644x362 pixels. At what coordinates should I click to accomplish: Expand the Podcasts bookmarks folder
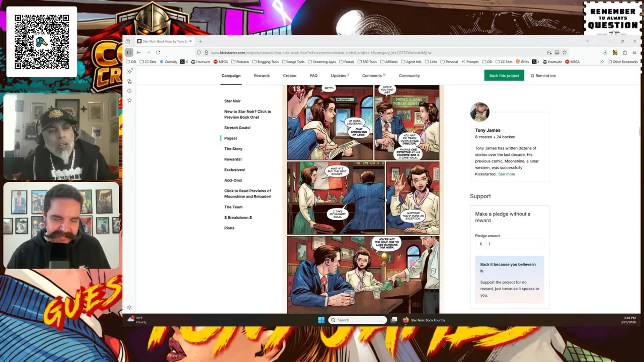[239, 62]
